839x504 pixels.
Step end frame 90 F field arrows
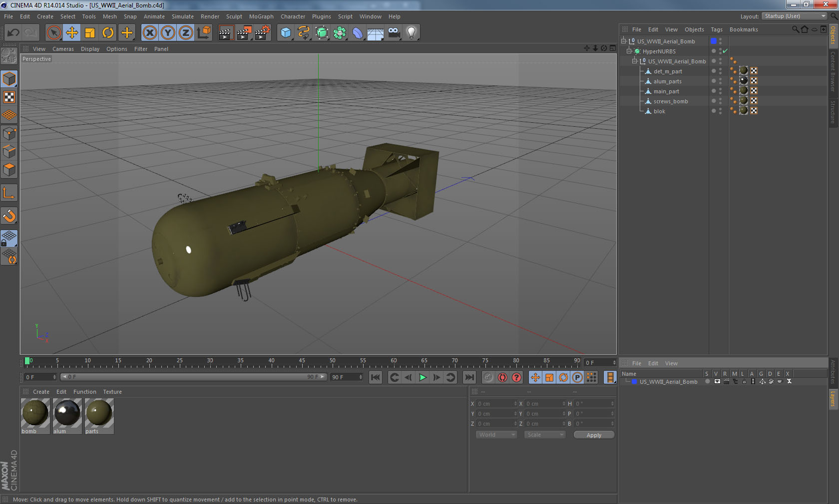click(x=361, y=377)
